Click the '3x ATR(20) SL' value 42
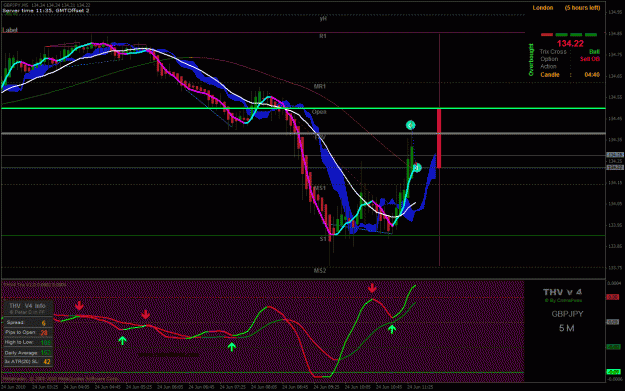The image size is (625, 391). tap(47, 362)
